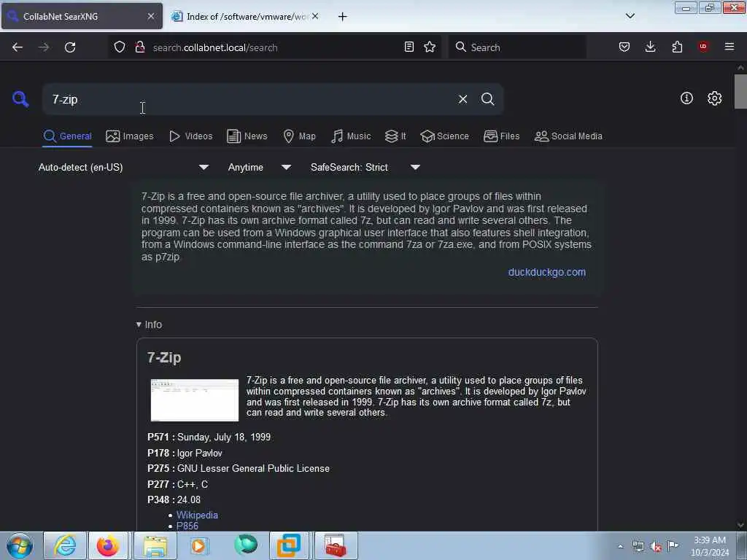Switch to the Images category
The width and height of the screenshot is (747, 560).
click(x=130, y=136)
